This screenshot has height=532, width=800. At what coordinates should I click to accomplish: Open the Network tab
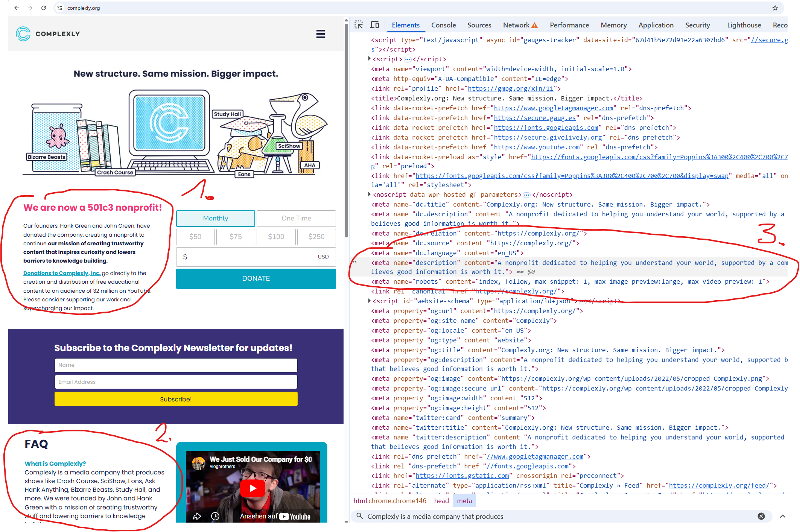click(516, 25)
